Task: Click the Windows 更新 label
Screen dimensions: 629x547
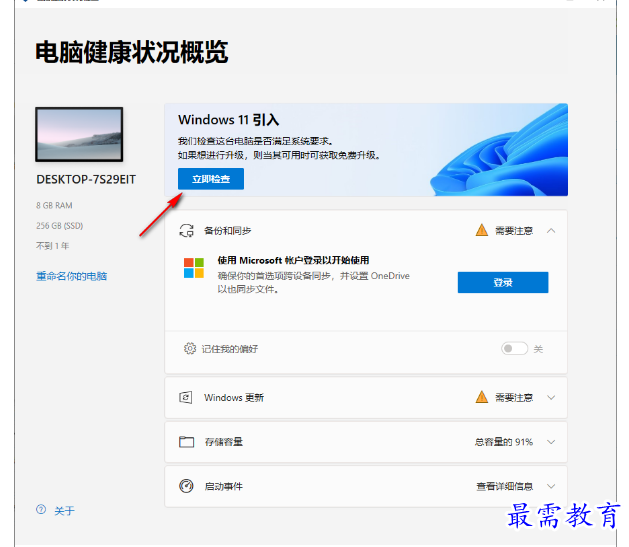Action: point(234,397)
